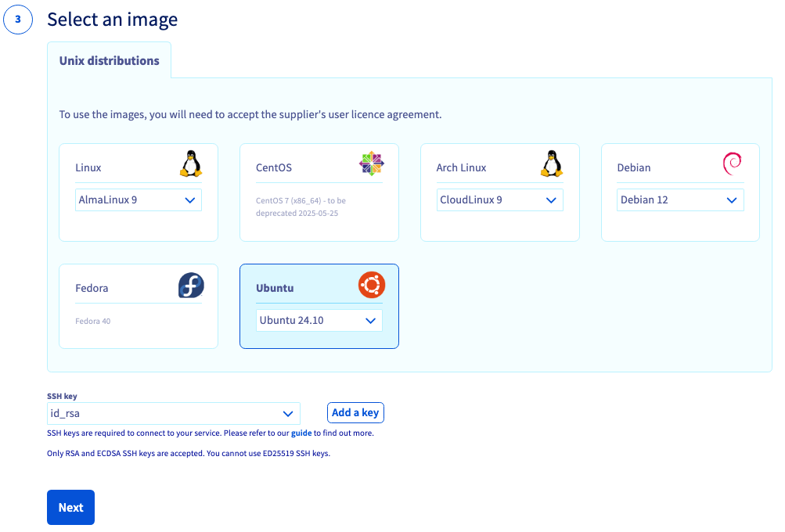Click the penguin icon on Arch Linux card
This screenshot has width=785, height=532.
[552, 164]
